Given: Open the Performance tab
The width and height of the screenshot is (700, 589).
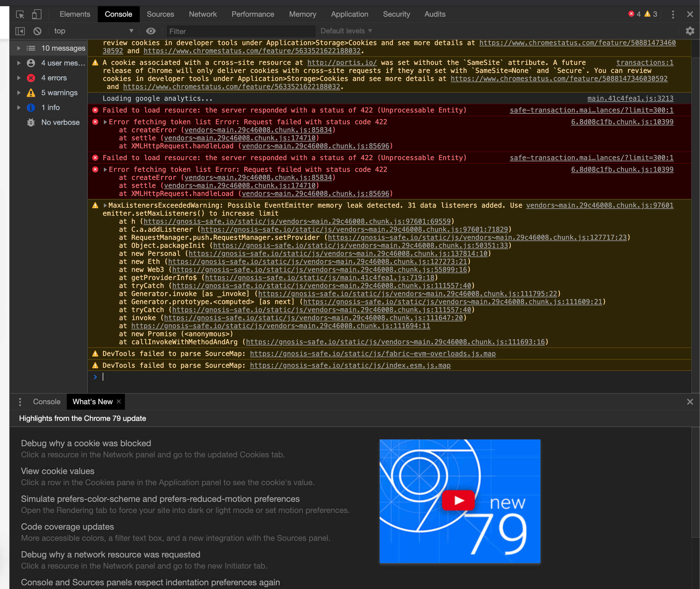Looking at the screenshot, I should (253, 14).
